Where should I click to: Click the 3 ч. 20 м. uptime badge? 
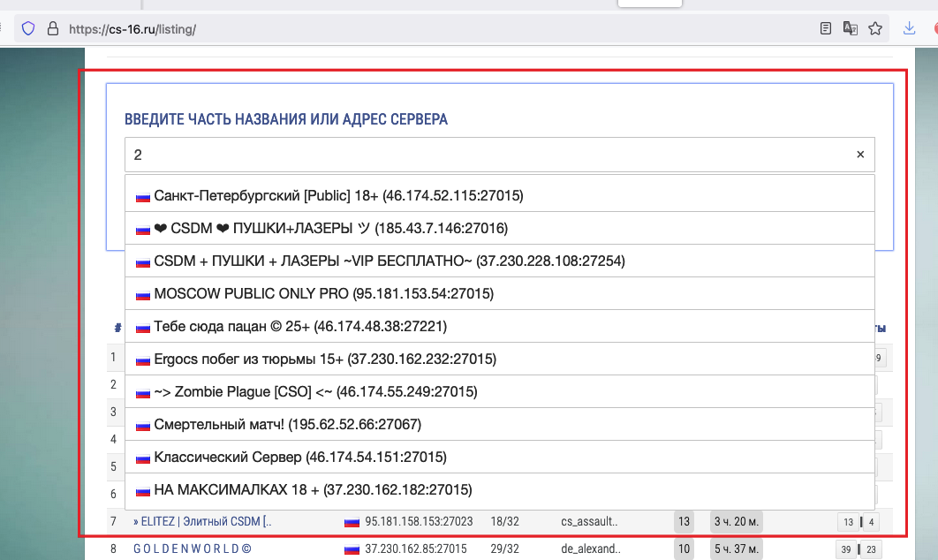click(737, 521)
